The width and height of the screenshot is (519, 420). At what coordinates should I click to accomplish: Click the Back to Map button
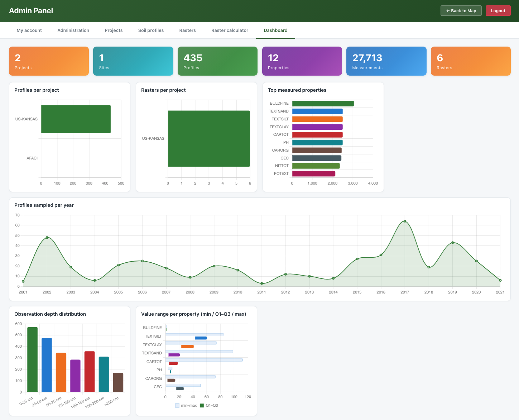click(x=461, y=11)
